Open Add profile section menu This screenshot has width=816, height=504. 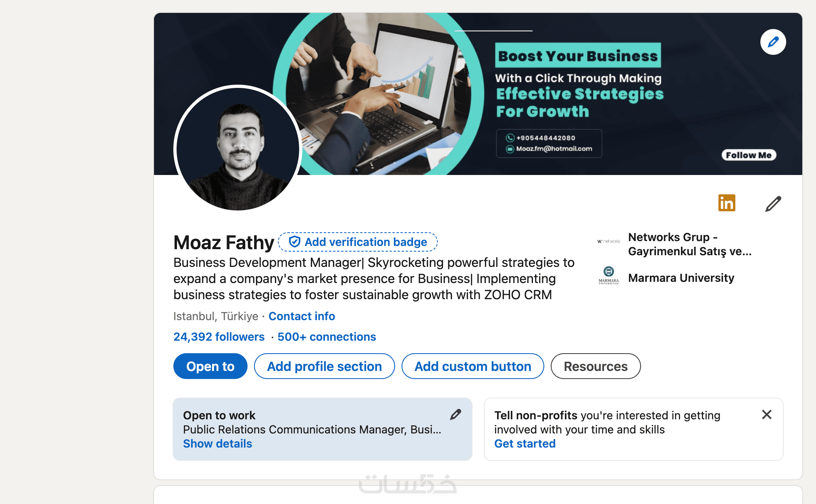coord(324,366)
